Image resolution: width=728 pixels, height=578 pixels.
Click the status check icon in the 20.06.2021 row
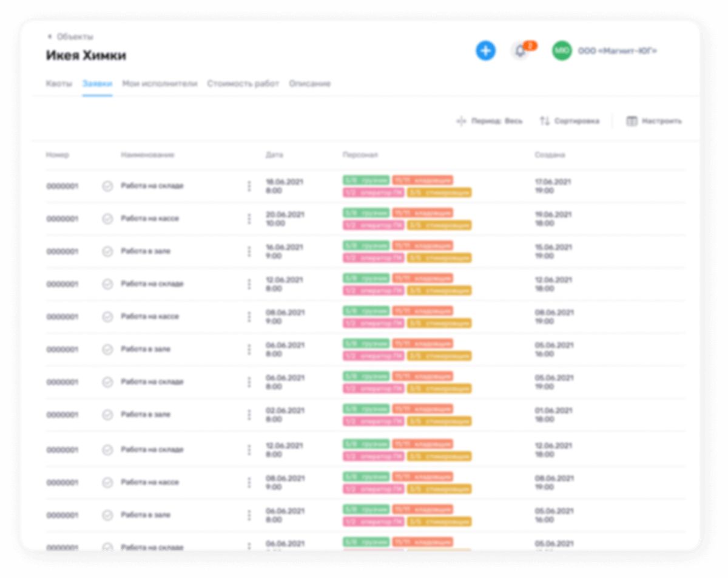(107, 219)
